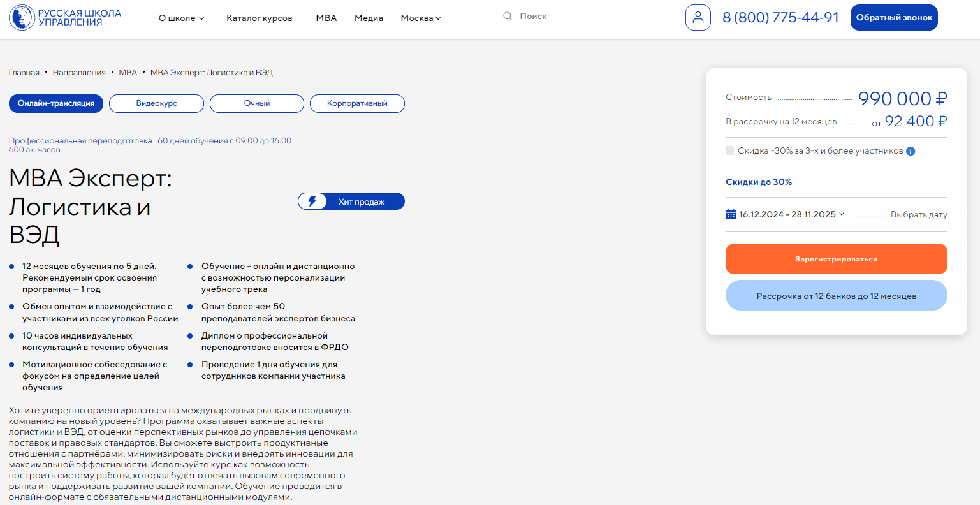
Task: Click the bullet Проведение 1 дня обучения
Action: [x=274, y=370]
